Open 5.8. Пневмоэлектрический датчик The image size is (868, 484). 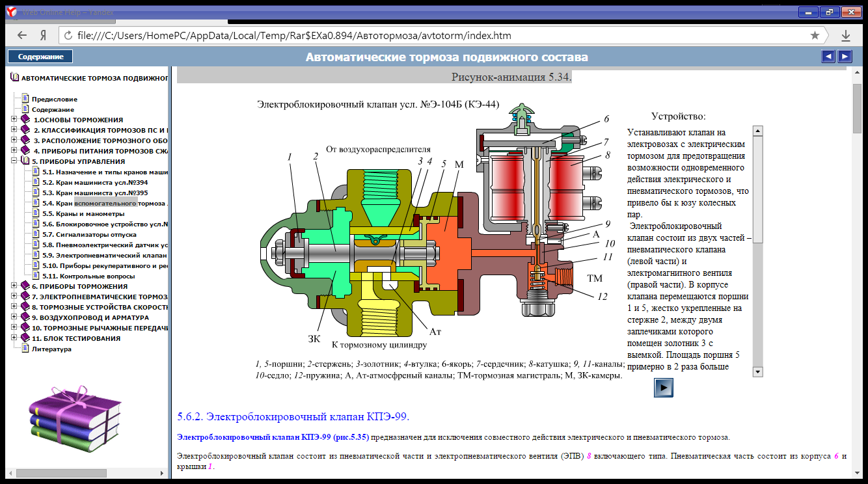click(105, 245)
